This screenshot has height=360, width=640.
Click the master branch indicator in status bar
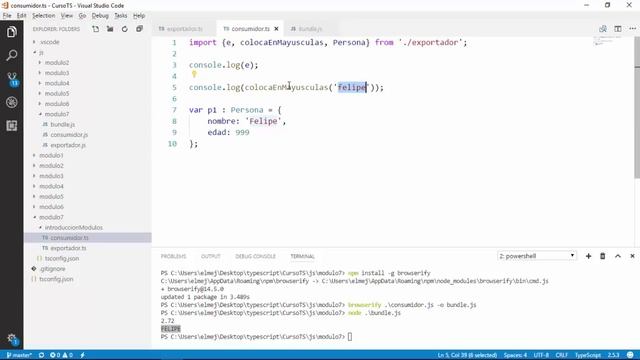[x=19, y=355]
